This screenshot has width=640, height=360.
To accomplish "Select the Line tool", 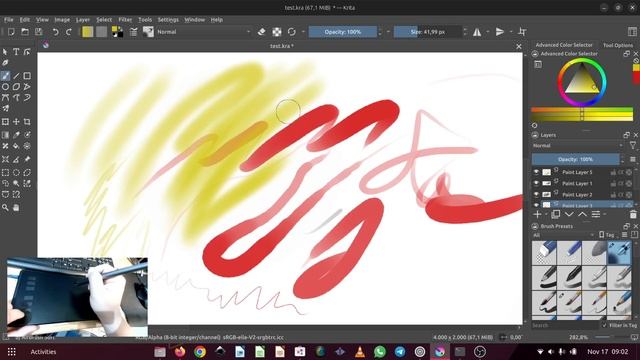I will [16, 76].
